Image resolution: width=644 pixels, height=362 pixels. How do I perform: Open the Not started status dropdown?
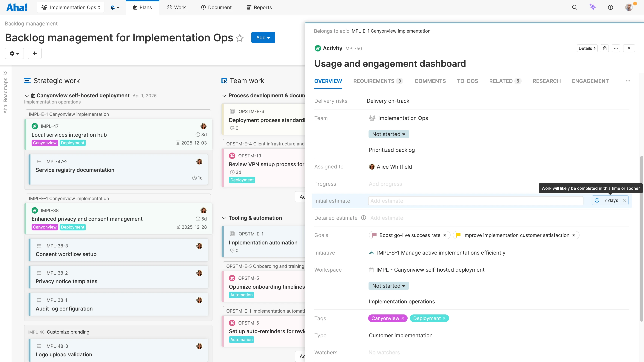click(x=389, y=134)
